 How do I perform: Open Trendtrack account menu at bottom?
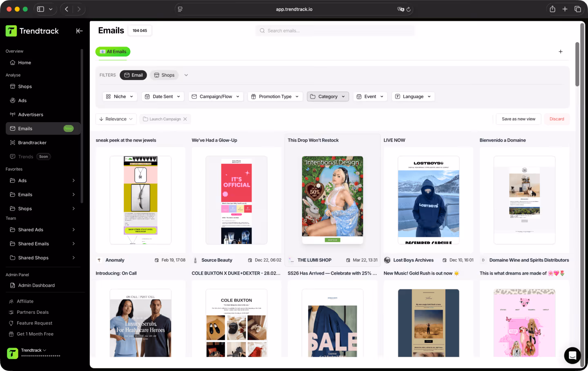click(33, 353)
